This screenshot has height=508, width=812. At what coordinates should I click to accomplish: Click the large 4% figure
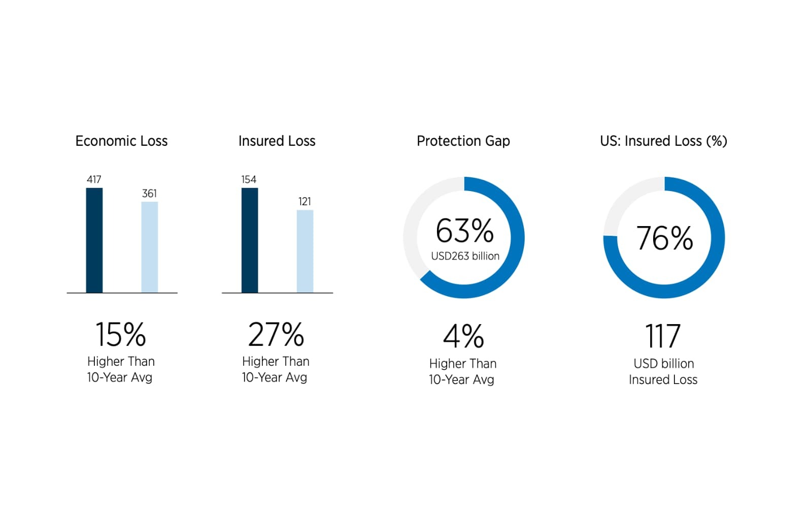tap(463, 336)
